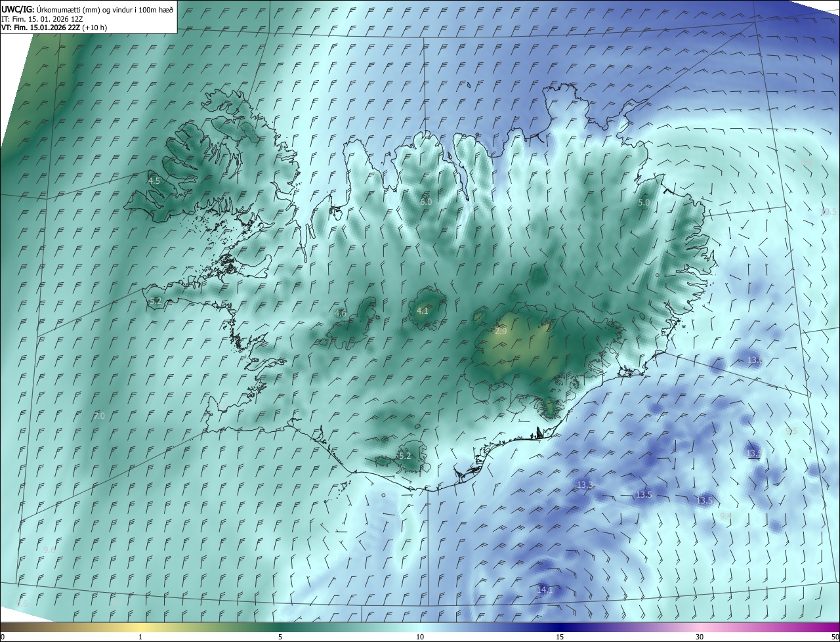840x642 pixels.
Task: Click the 5.0 value in northeast Iceland
Action: pos(644,203)
